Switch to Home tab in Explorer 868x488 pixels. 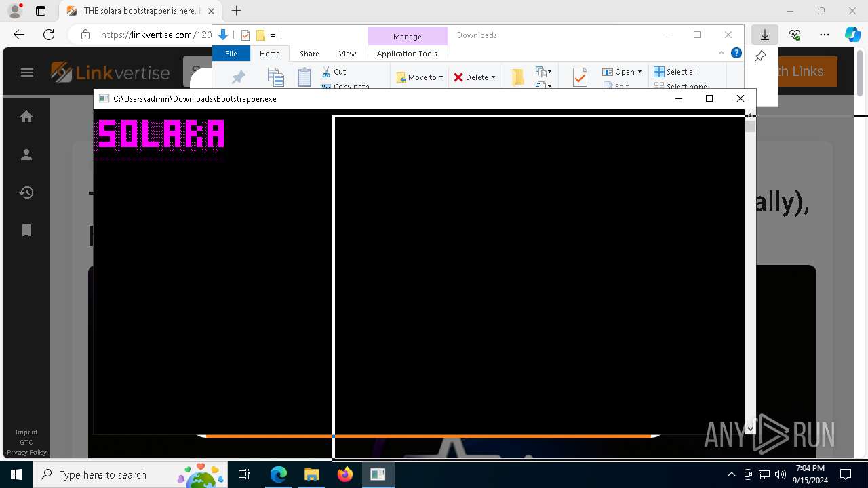269,54
